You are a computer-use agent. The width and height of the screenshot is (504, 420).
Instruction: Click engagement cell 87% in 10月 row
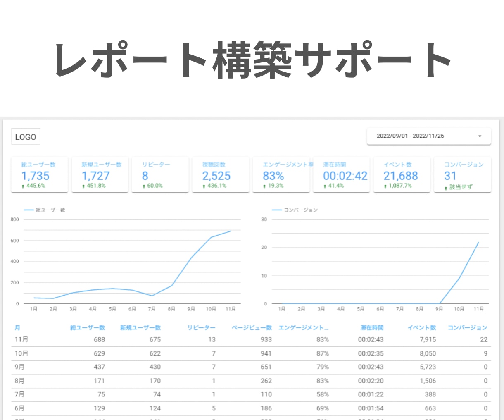(x=323, y=353)
